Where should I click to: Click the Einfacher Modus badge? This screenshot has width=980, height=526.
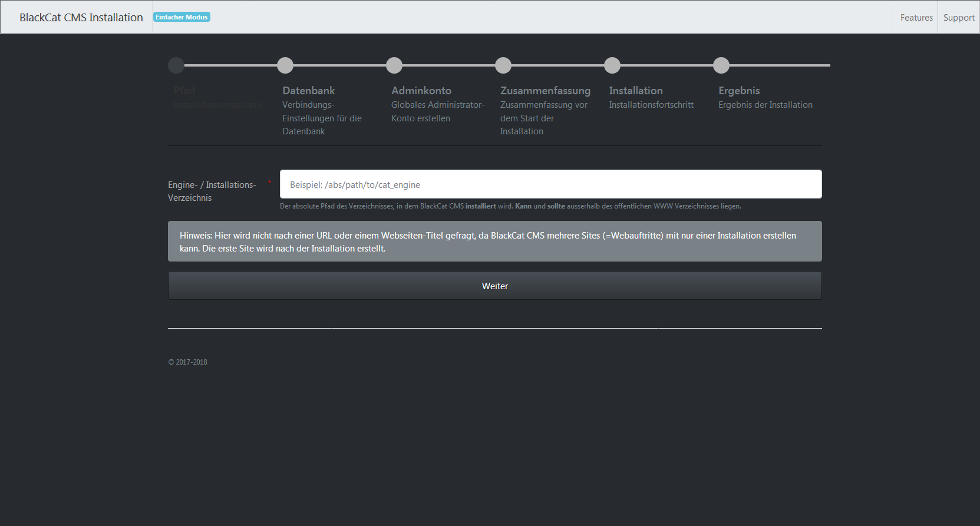[182, 17]
